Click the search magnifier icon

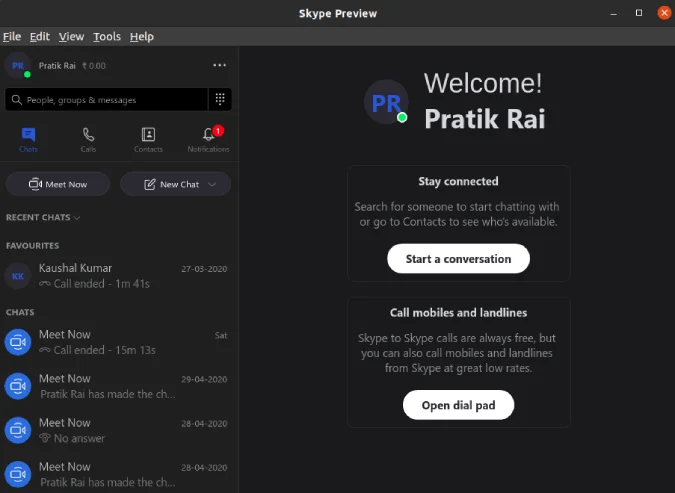(x=16, y=100)
